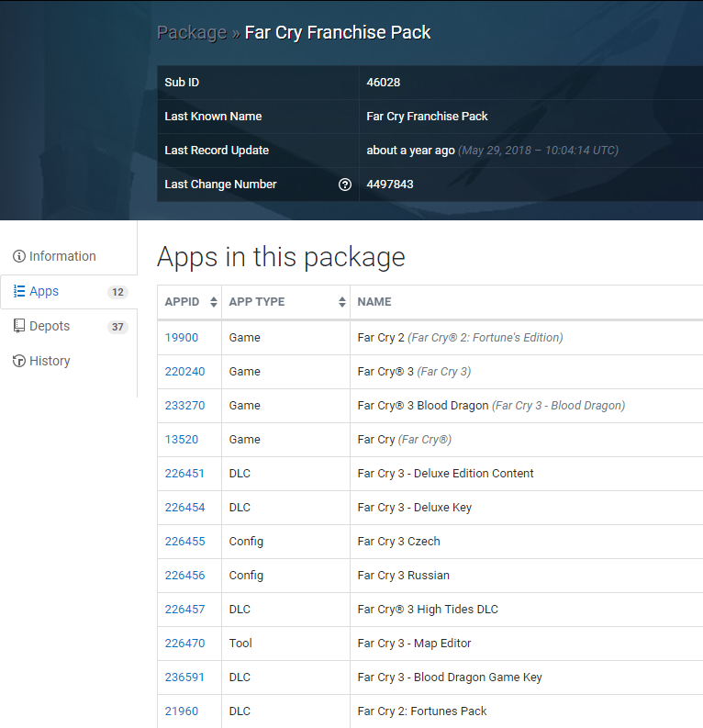703x728 pixels.
Task: Open app 226457 link
Action: coord(184,610)
